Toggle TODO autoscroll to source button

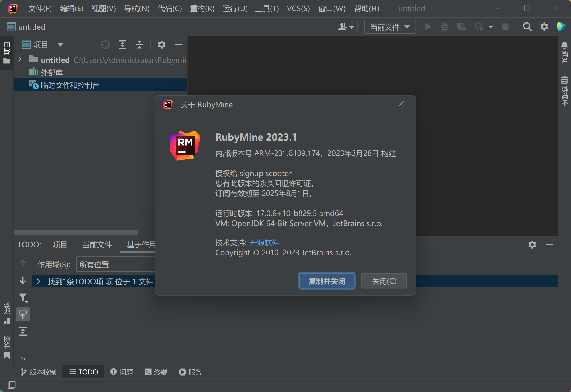point(23,314)
